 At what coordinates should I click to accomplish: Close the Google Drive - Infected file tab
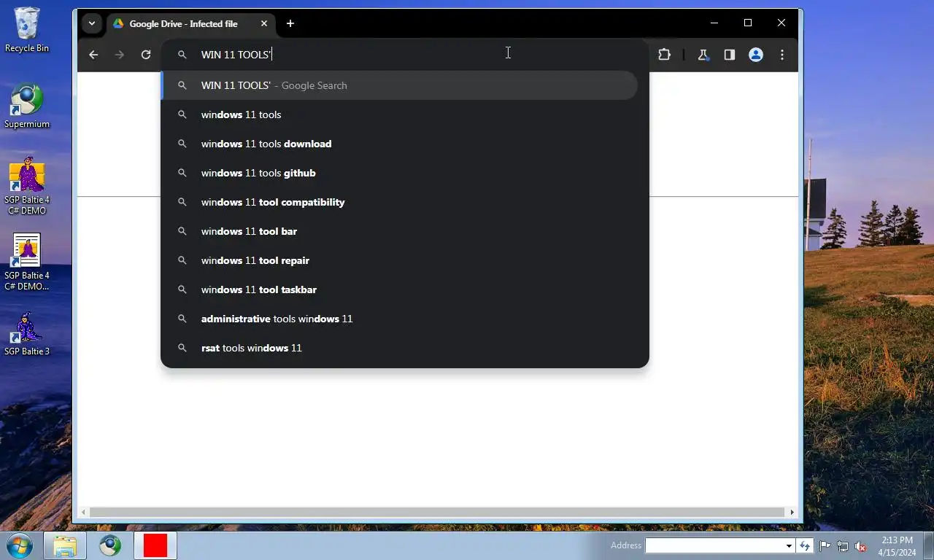[264, 23]
